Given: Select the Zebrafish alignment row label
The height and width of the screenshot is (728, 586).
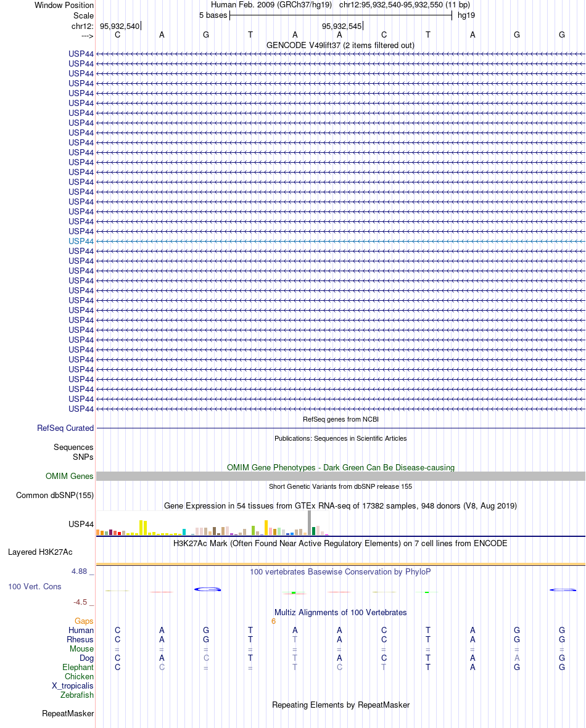Looking at the screenshot, I should click(x=76, y=695).
